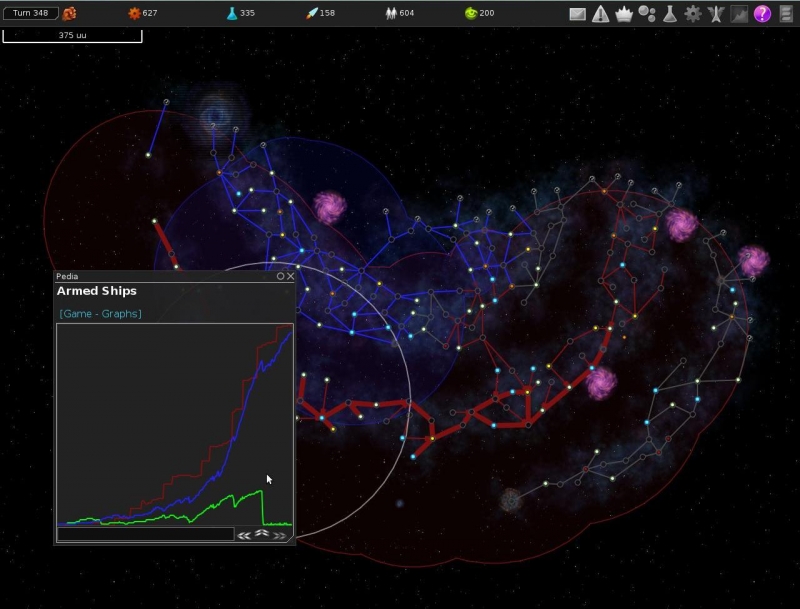Click the population value 604
The image size is (800, 609).
point(407,13)
